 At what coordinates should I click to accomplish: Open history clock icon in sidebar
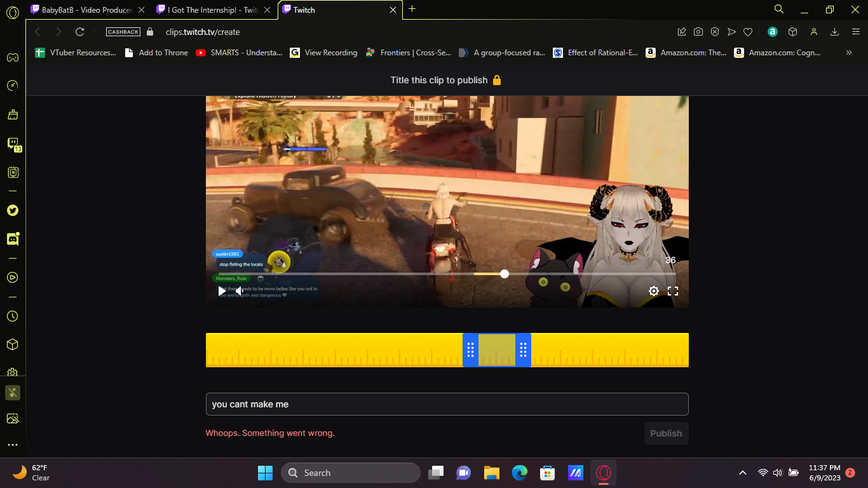(x=13, y=316)
